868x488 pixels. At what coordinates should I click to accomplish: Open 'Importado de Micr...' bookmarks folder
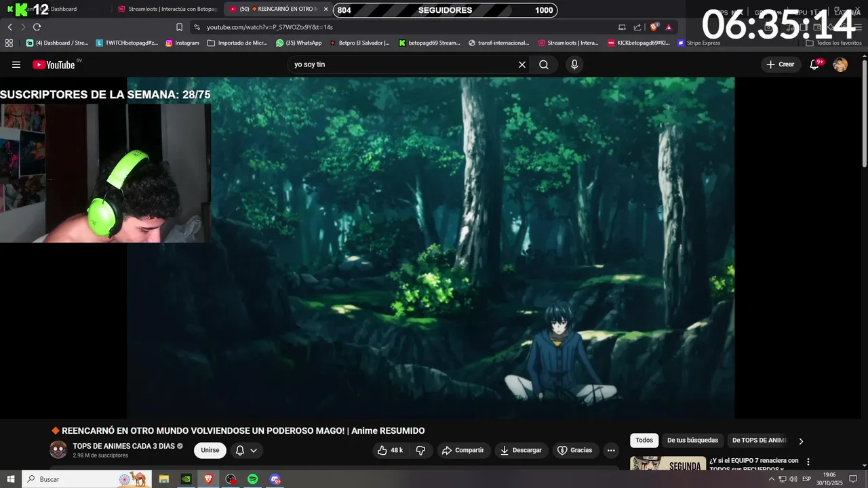(x=237, y=43)
